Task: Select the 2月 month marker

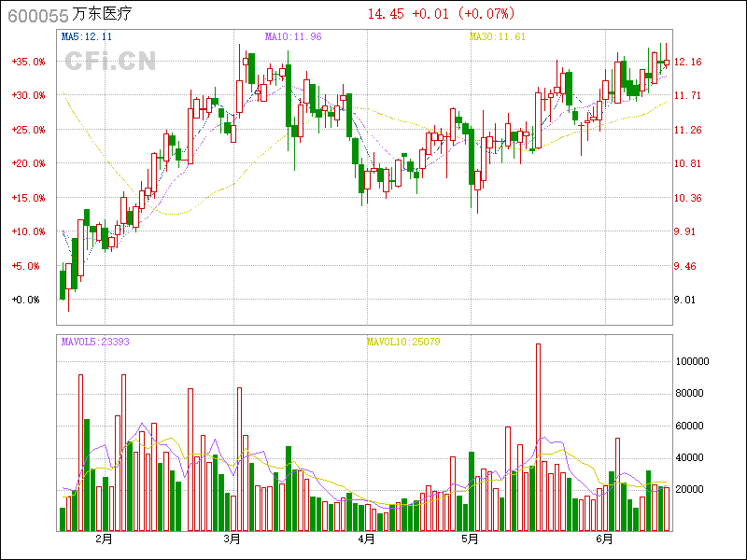Action: (104, 539)
